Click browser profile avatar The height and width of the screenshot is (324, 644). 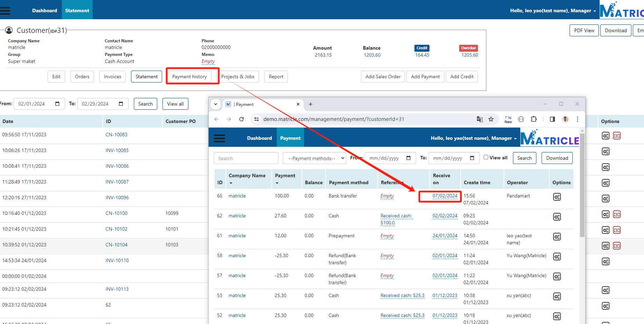pos(565,119)
